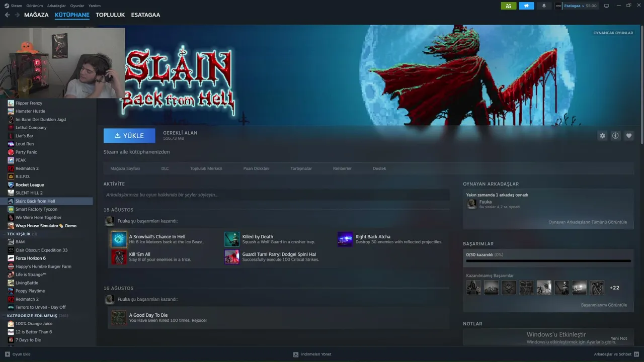Viewport: 644px width, 362px height.
Task: Open the A Snowball's Chance In Hell achievement icon
Action: 119,239
